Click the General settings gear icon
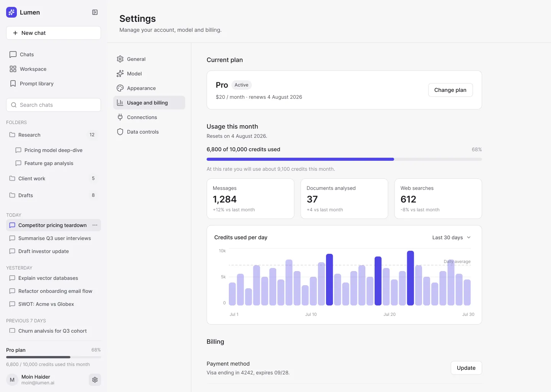 coord(120,59)
